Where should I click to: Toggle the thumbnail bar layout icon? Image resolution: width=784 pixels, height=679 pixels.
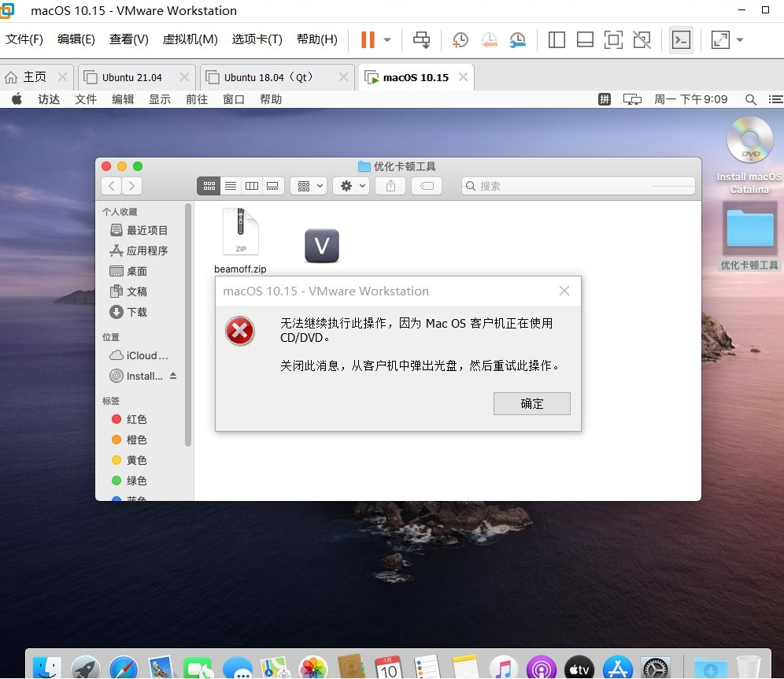click(x=585, y=40)
